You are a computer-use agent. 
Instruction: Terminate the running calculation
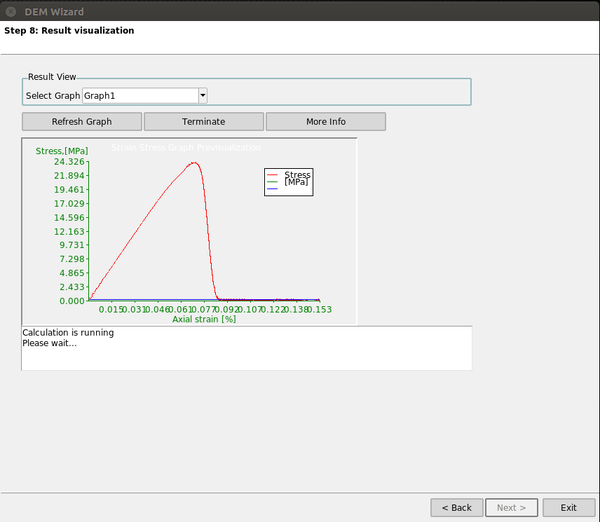[203, 121]
